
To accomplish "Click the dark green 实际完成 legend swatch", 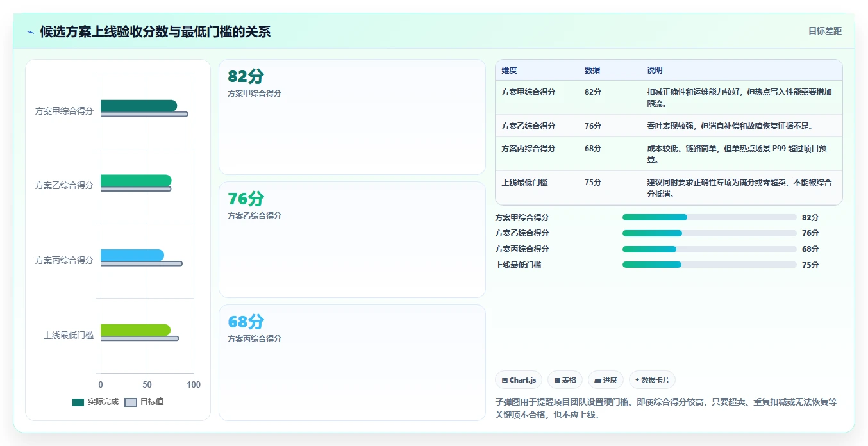I will coord(78,402).
